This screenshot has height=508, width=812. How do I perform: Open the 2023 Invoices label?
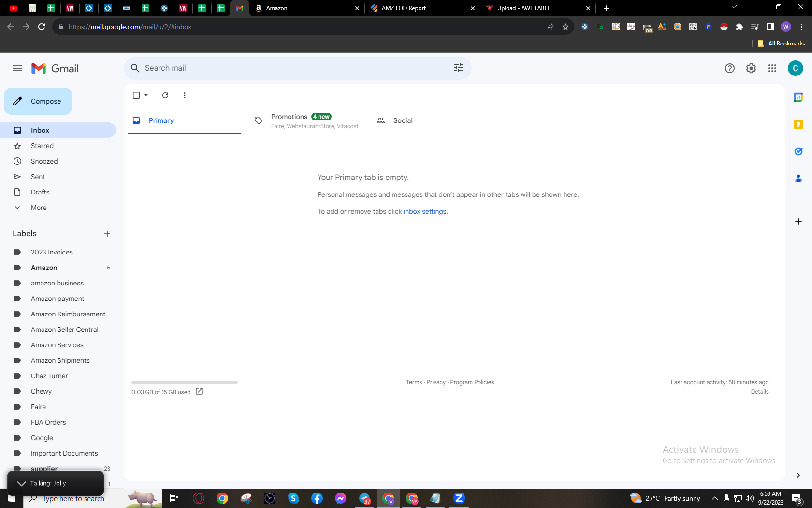tap(58, 252)
